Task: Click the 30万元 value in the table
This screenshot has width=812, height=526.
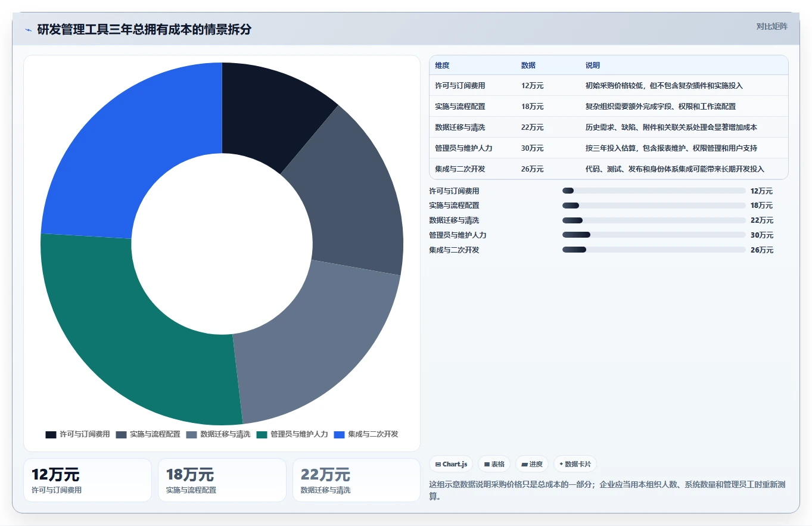Action: pyautogui.click(x=532, y=148)
